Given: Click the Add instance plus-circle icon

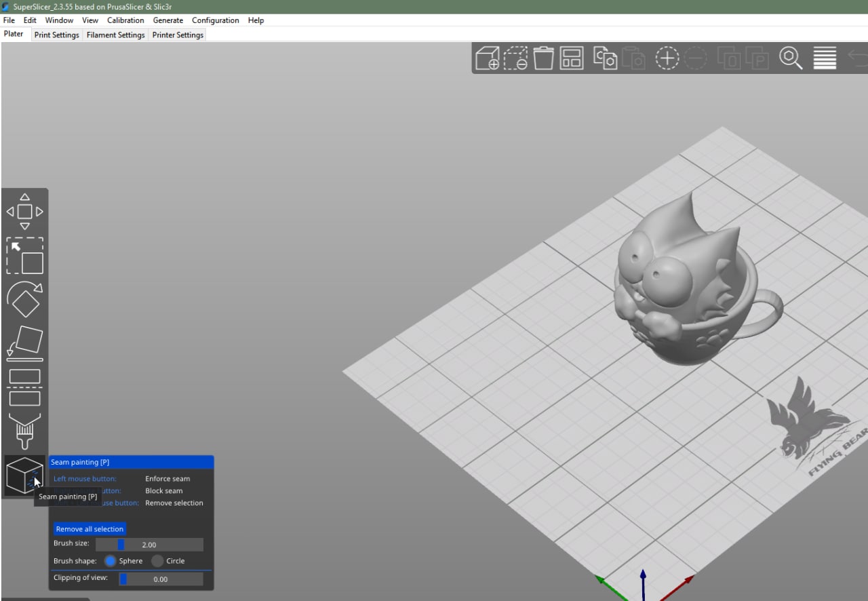Looking at the screenshot, I should [667, 58].
